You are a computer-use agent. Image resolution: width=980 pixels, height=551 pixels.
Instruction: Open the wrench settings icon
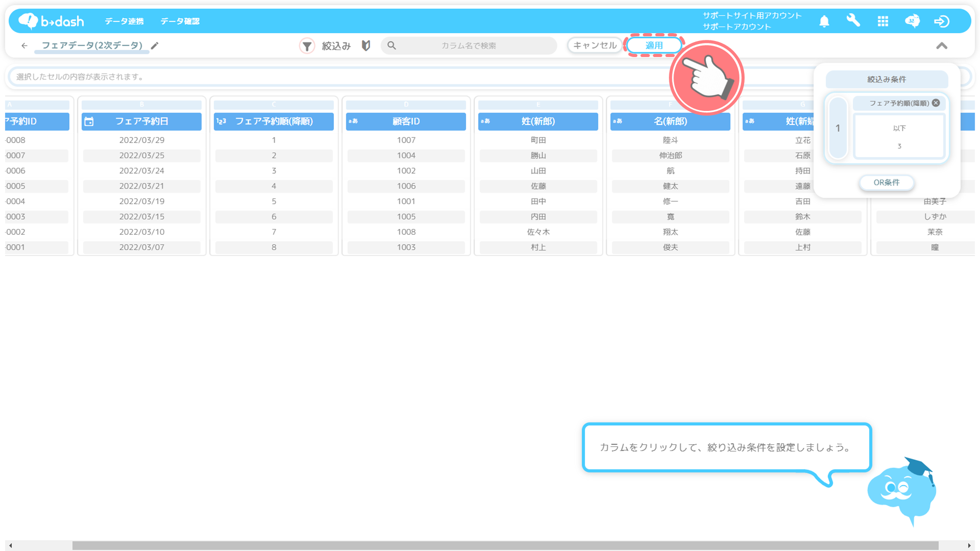click(853, 21)
